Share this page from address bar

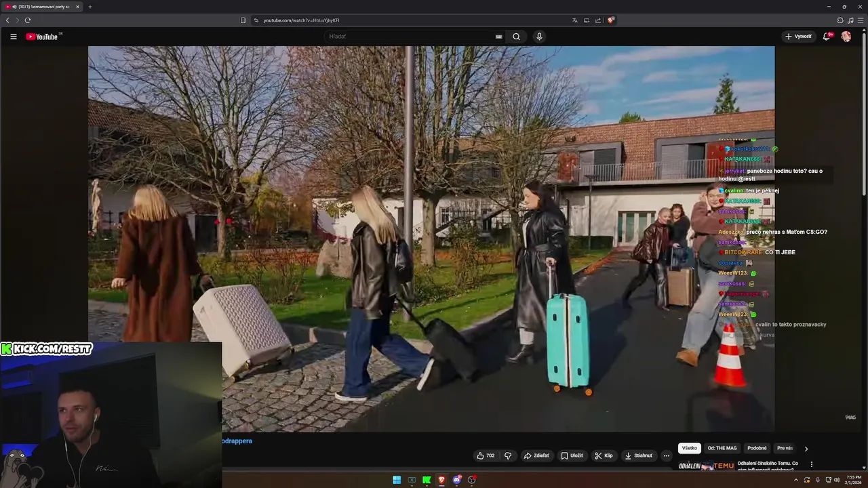[x=598, y=20]
